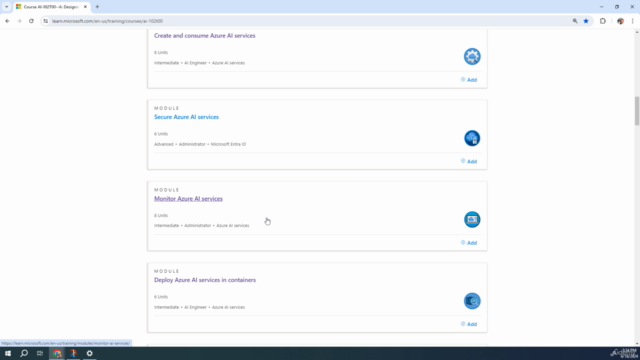Click the gear badge icon for Create and consume module
The height and width of the screenshot is (360, 640).
click(x=472, y=56)
